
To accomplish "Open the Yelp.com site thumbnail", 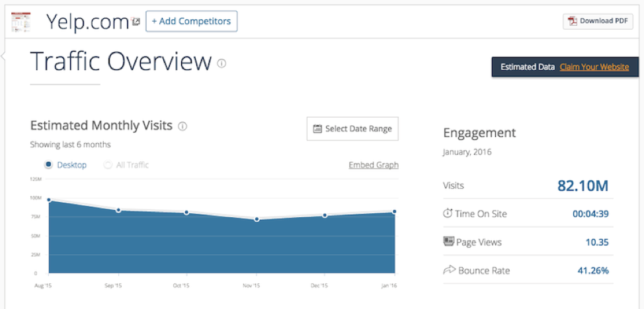I will (21, 22).
